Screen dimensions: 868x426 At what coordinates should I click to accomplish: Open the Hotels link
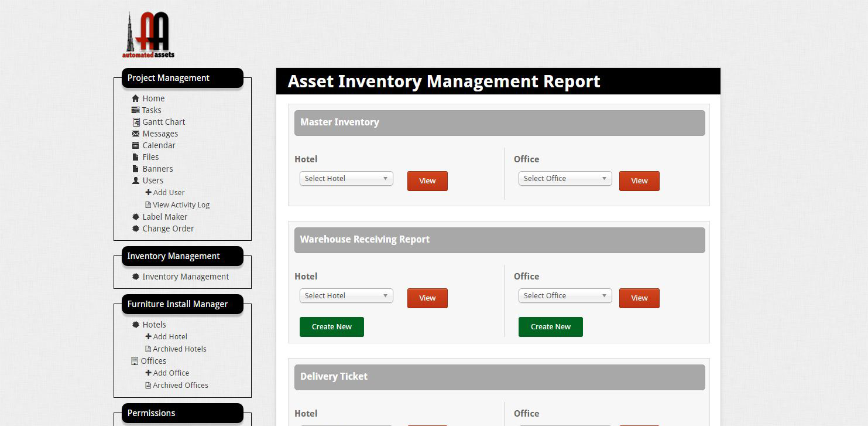coord(154,325)
